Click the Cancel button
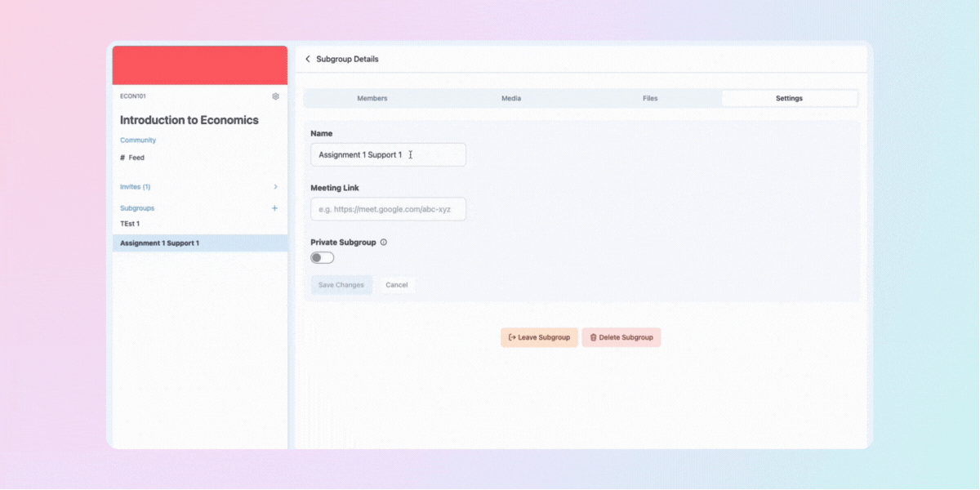The width and height of the screenshot is (980, 490). click(397, 285)
